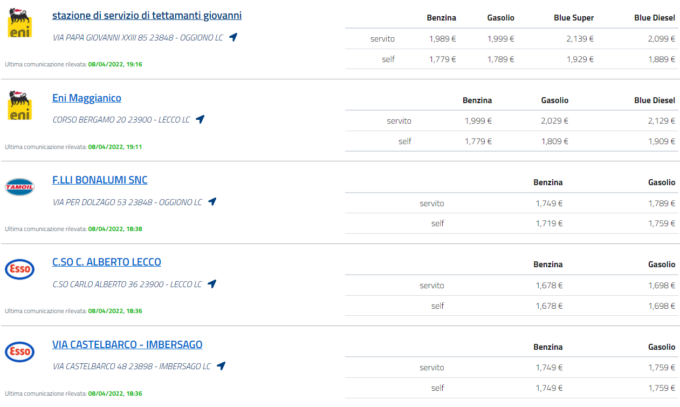Click the Tamoil logo for F.LLI BONALUMI
This screenshot has width=680, height=407.
tap(19, 187)
